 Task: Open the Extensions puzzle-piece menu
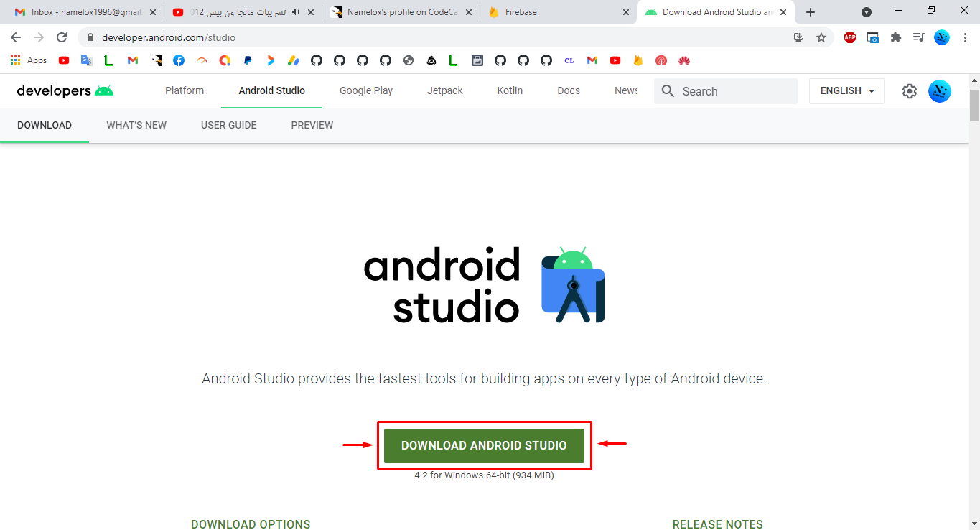(896, 37)
